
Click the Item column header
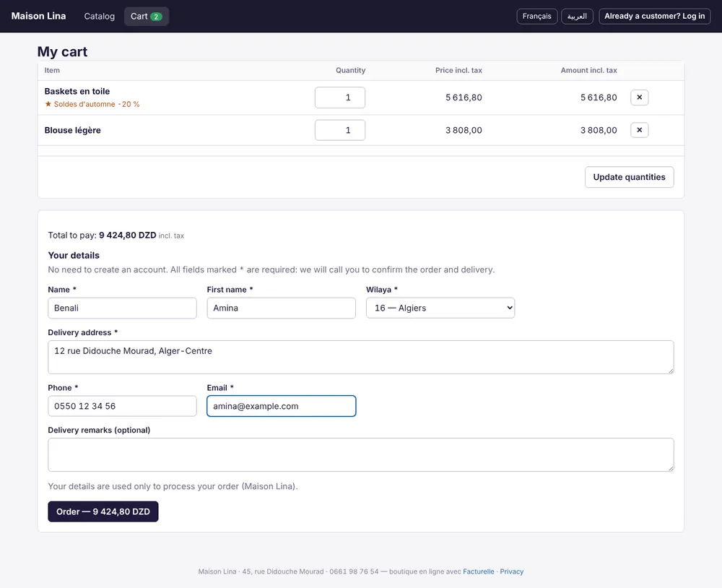[x=52, y=71]
